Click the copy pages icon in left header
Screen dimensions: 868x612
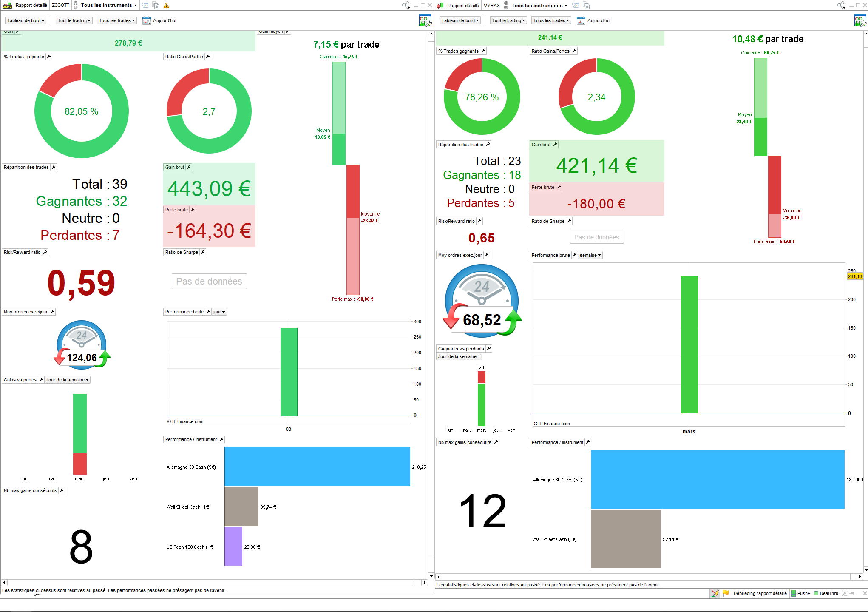point(156,6)
